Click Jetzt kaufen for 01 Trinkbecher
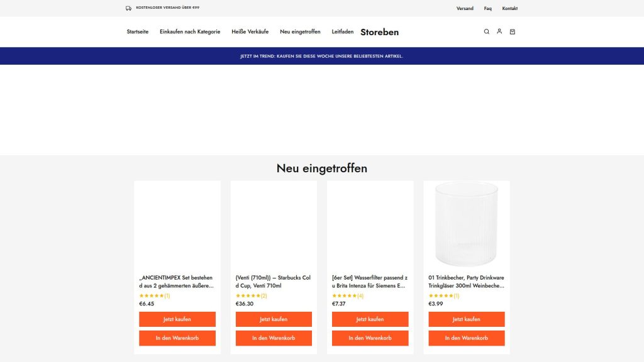This screenshot has height=362, width=644. [467, 319]
